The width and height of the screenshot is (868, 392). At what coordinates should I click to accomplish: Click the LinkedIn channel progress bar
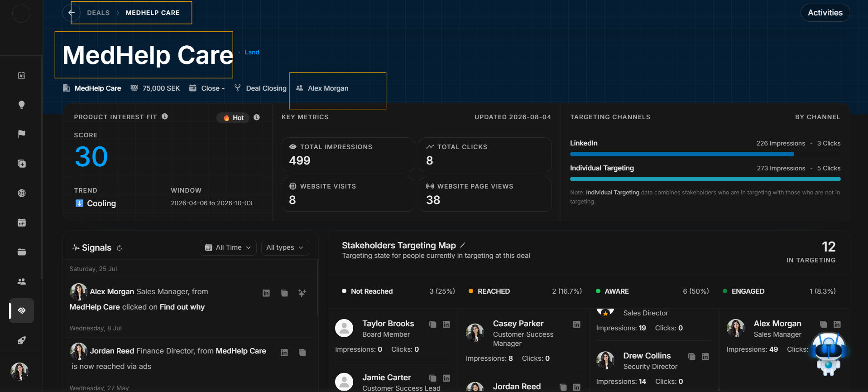click(x=682, y=154)
